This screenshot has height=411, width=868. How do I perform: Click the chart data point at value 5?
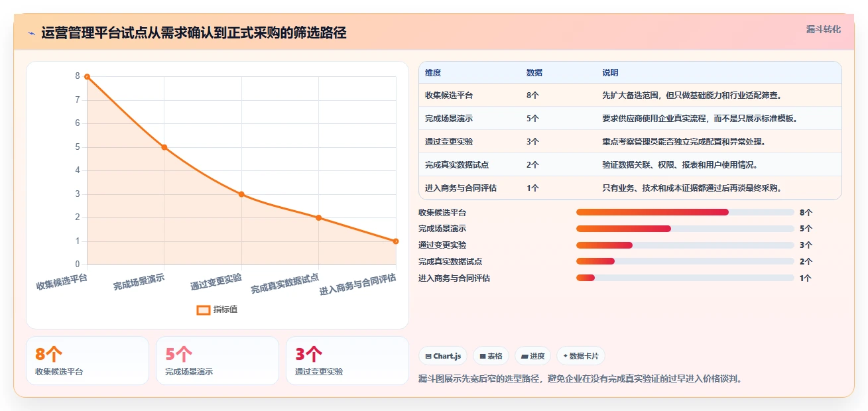click(164, 147)
